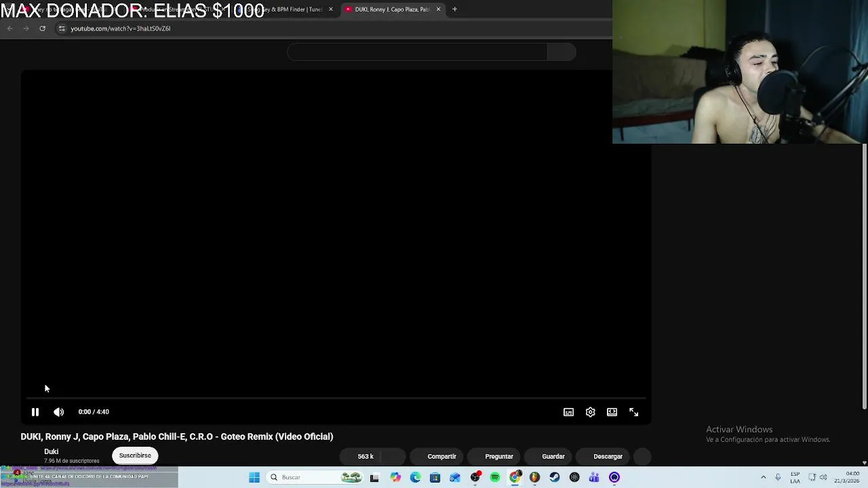This screenshot has height=488, width=868.
Task: Switch to Chrome in the taskbar
Action: point(515,477)
